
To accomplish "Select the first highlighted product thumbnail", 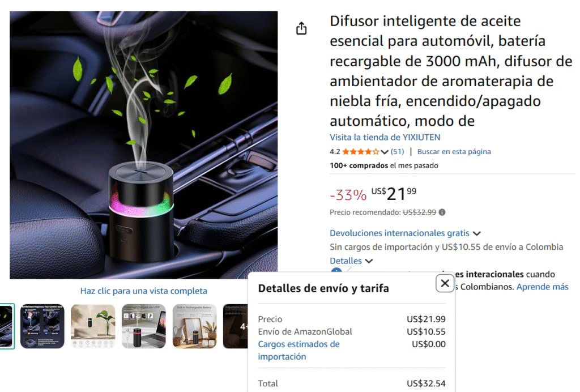I will pos(7,326).
